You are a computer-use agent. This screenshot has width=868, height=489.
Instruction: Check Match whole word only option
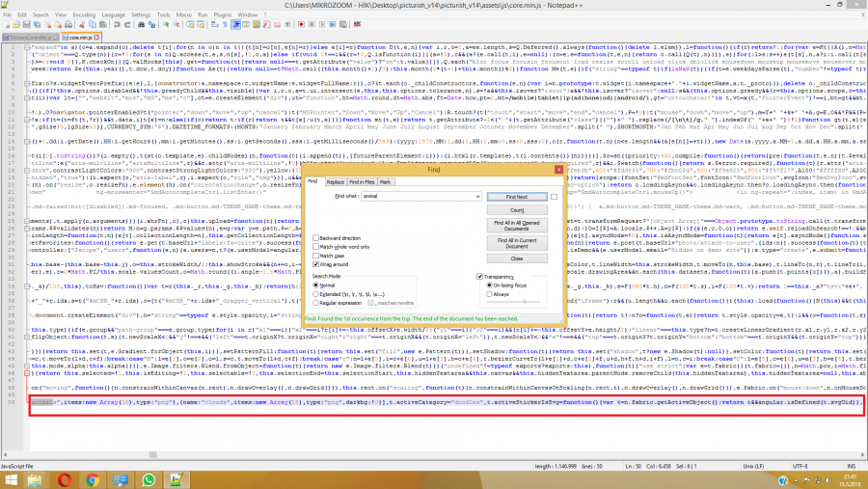316,244
